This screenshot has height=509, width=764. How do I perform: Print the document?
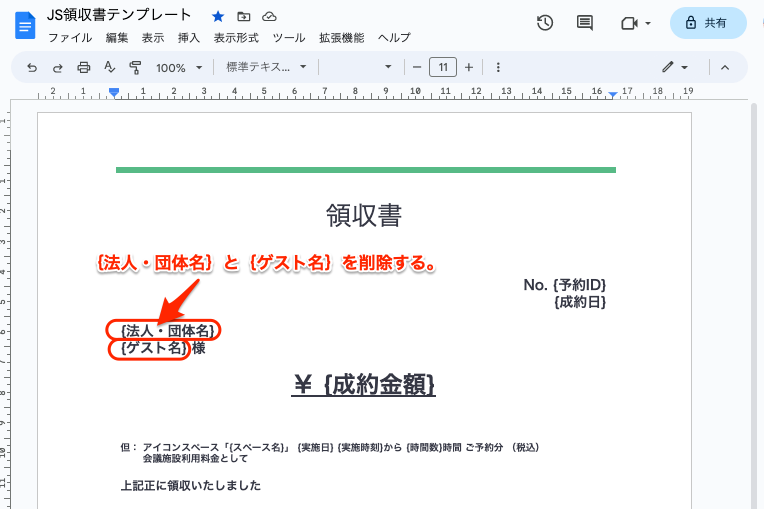84,67
